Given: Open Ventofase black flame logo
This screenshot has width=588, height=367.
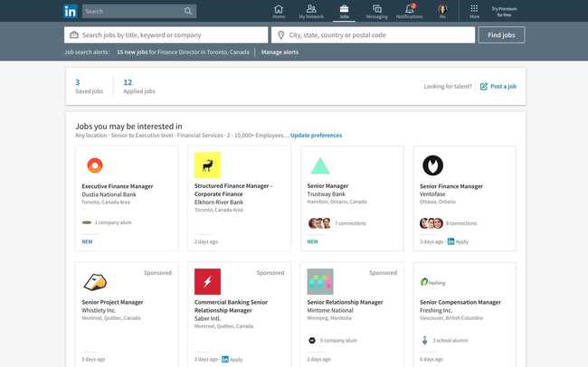Looking at the screenshot, I should click(x=432, y=165).
